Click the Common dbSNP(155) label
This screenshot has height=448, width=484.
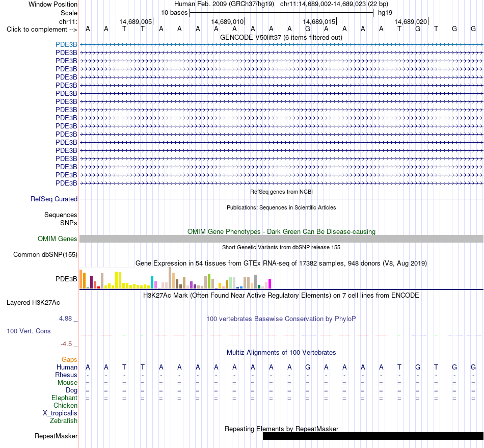pos(45,255)
